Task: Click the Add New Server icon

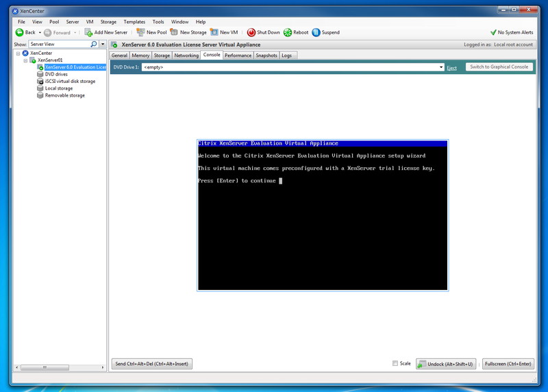Action: 88,32
